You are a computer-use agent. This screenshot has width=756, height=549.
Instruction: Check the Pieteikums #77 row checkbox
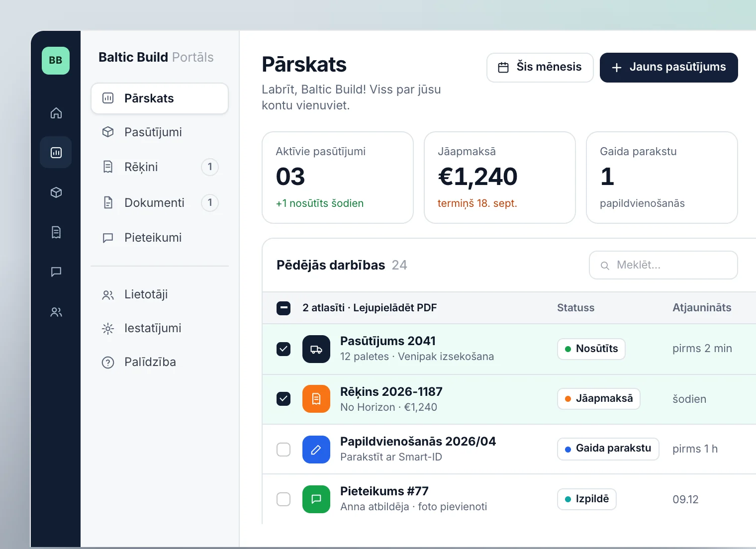[x=283, y=499]
